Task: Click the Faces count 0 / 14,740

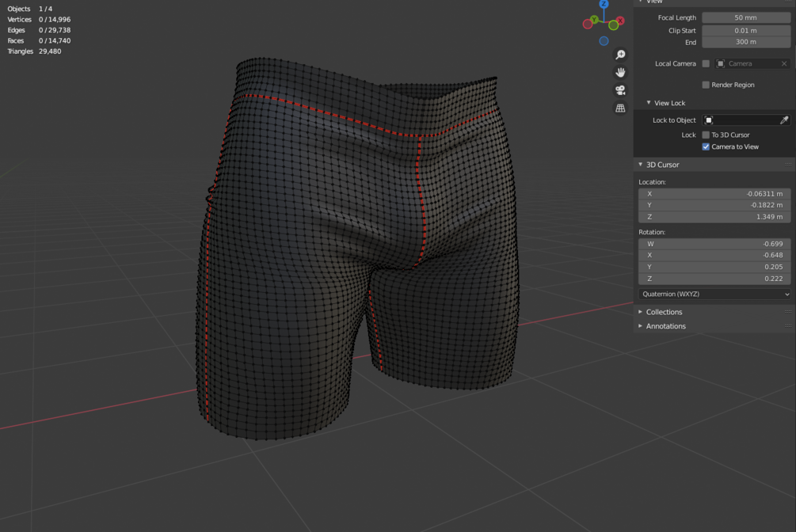Action: pyautogui.click(x=55, y=40)
